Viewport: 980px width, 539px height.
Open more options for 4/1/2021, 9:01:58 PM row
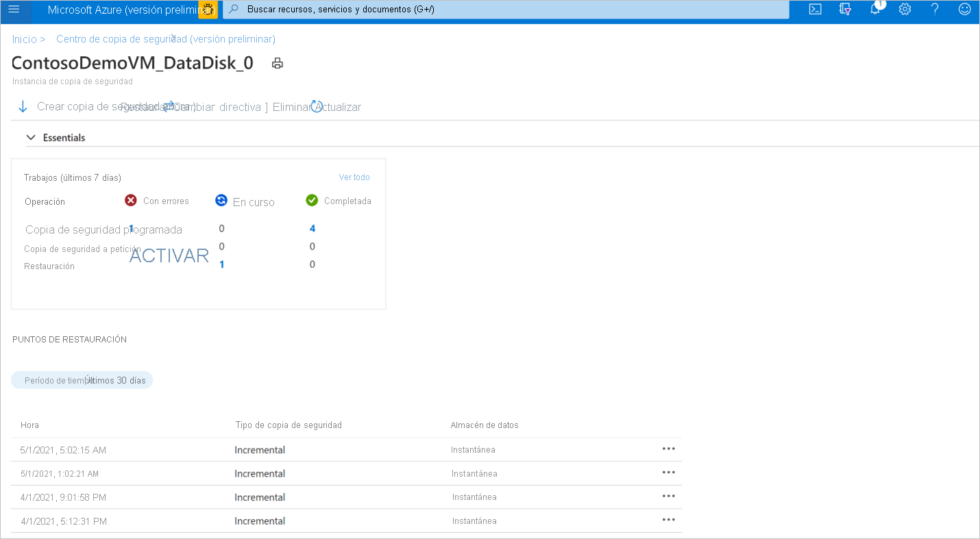(669, 496)
